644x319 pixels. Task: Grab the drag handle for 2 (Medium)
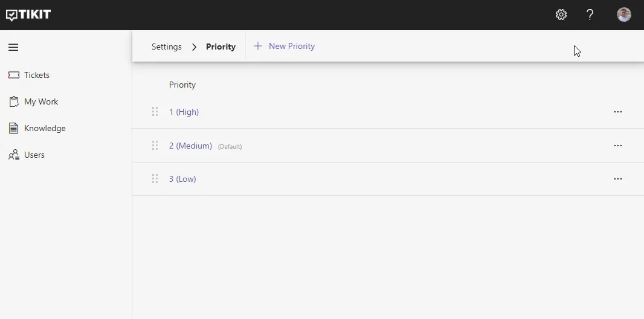point(155,146)
